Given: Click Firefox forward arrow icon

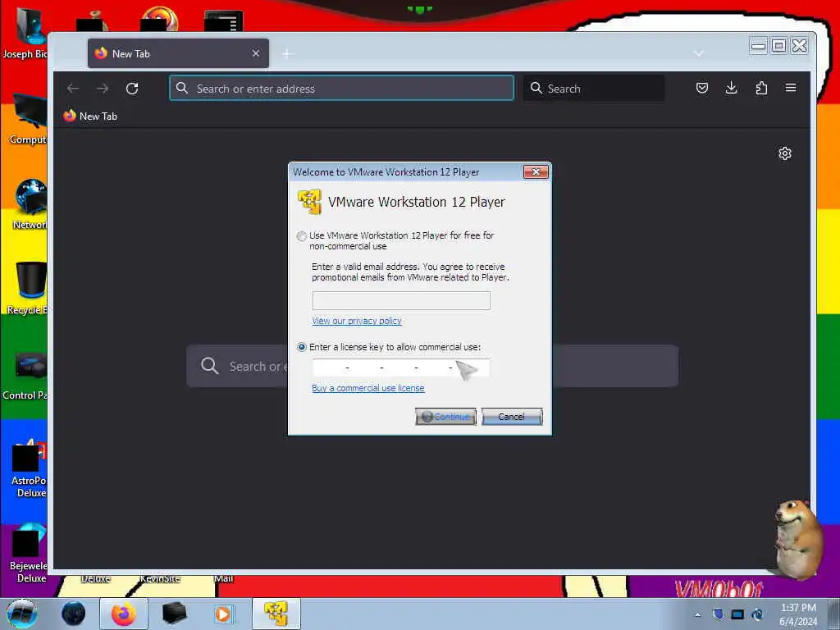Looking at the screenshot, I should pyautogui.click(x=103, y=89).
